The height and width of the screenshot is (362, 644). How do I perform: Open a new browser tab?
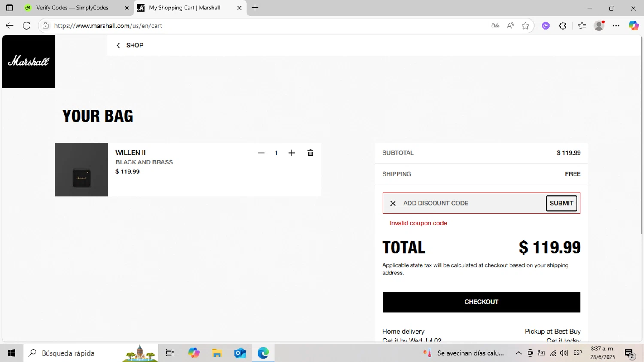point(255,8)
